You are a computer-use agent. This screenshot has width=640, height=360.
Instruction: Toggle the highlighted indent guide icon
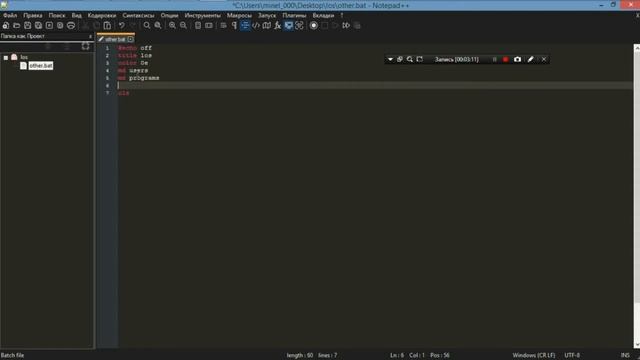pos(245,26)
